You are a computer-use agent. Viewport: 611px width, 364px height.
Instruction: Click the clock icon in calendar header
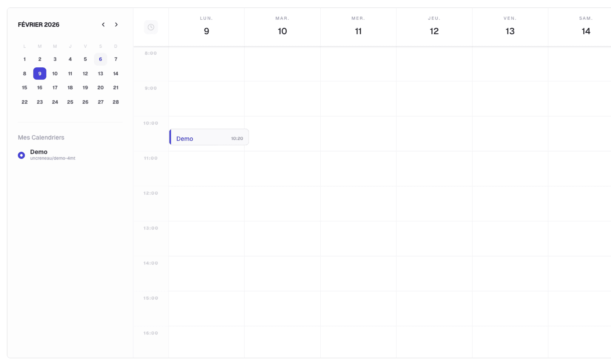click(x=151, y=27)
